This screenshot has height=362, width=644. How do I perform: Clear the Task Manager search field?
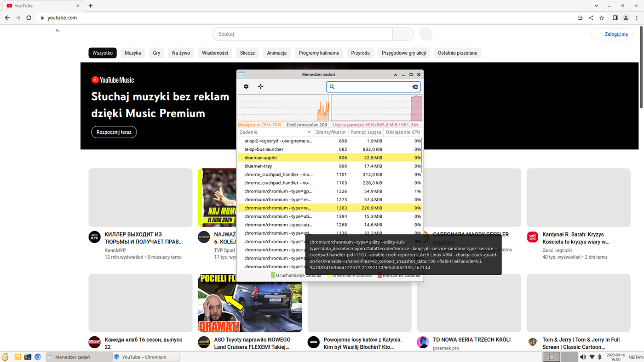point(414,87)
